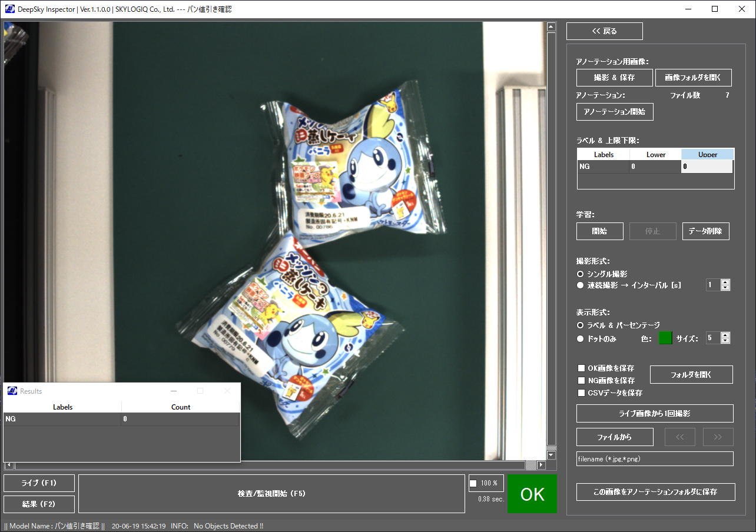Click 撮影 & 保存 button
756x532 pixels.
pos(615,78)
